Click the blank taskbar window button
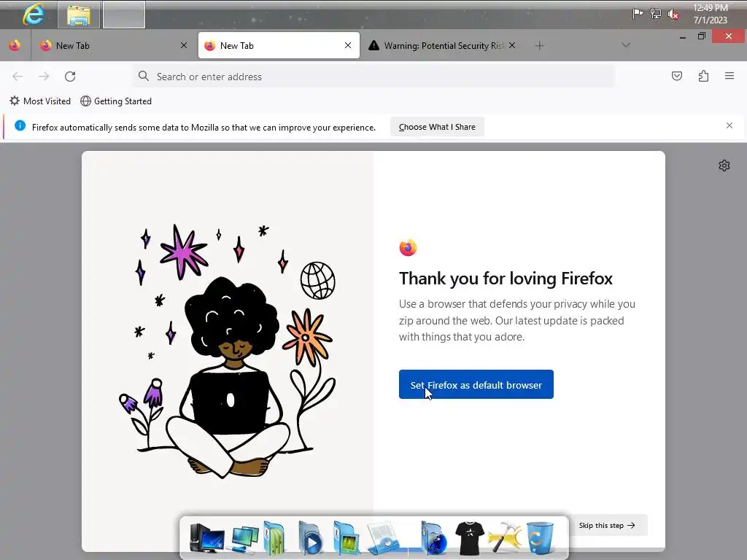Viewport: 747px width, 560px height. pos(124,15)
